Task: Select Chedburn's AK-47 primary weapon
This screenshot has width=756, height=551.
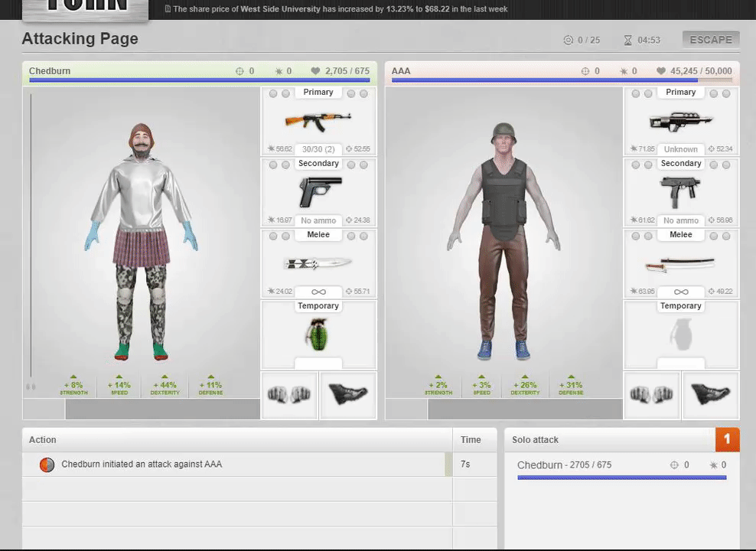Action: tap(318, 121)
